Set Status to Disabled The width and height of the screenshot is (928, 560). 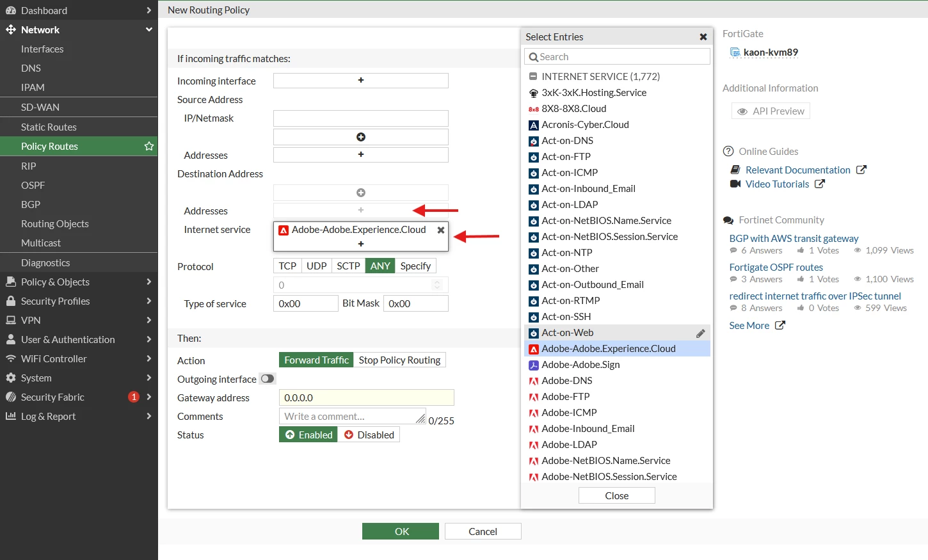369,435
